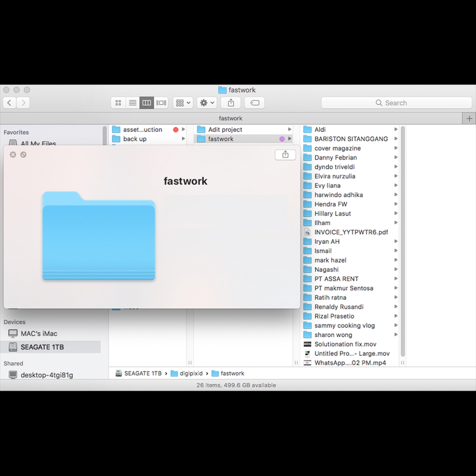Click the forward navigation arrow
This screenshot has width=476, height=476.
[23, 103]
